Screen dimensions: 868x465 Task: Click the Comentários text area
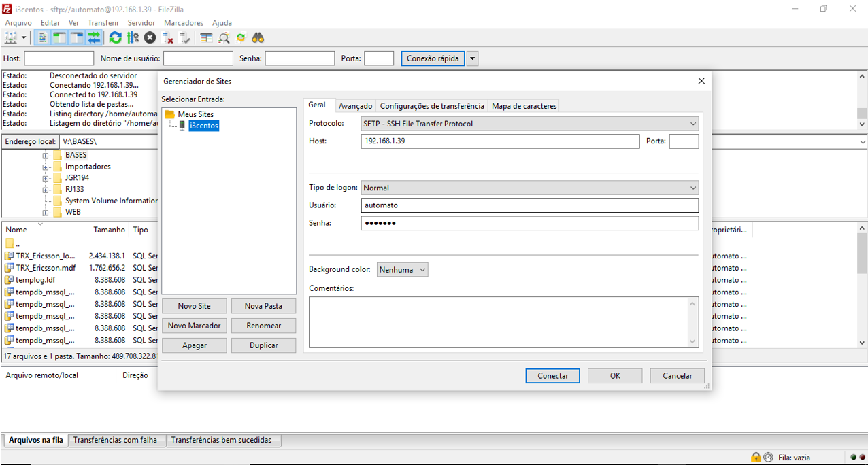(503, 322)
